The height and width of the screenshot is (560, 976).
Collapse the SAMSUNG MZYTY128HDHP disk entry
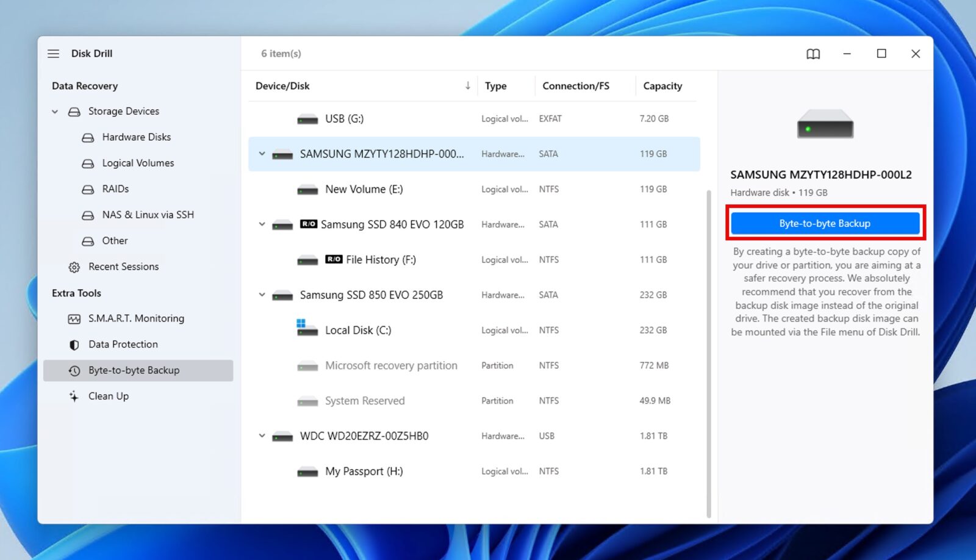click(262, 154)
